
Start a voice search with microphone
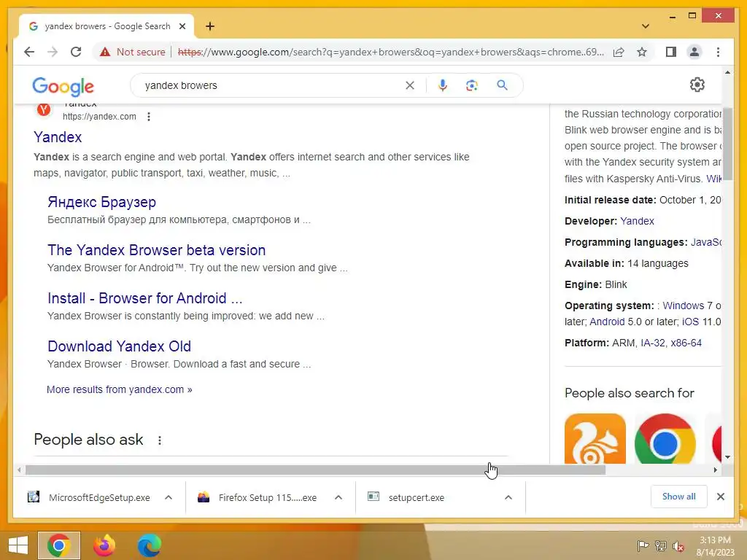coord(443,85)
